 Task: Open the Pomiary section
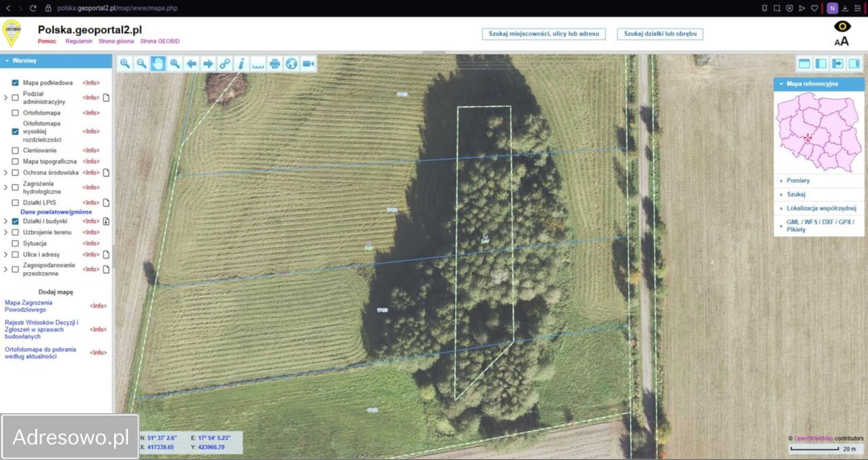818,180
